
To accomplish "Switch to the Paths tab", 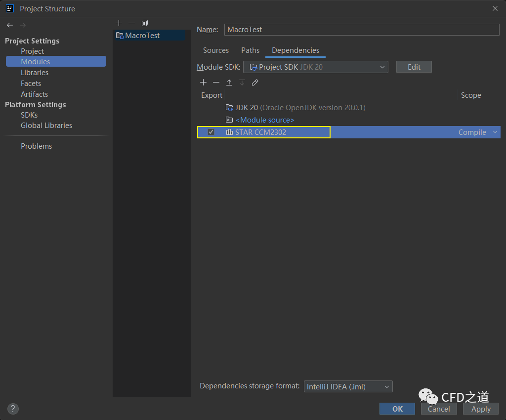I will click(x=250, y=50).
